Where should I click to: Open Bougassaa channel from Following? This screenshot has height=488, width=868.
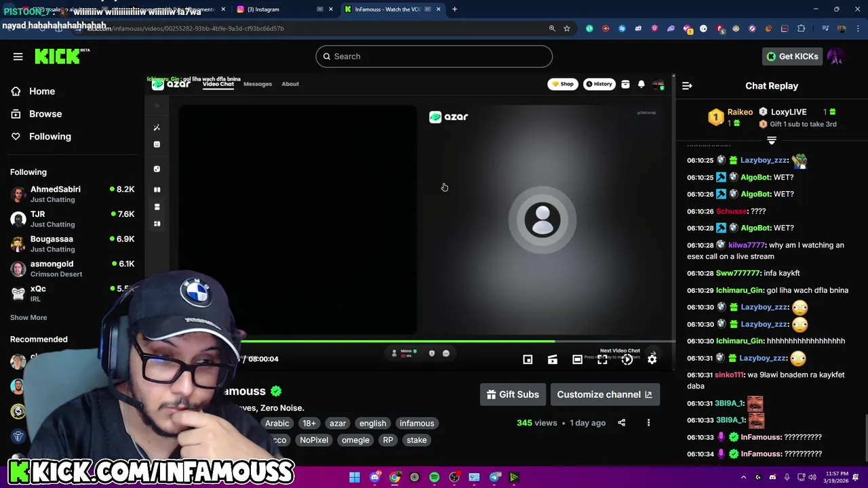[73, 243]
